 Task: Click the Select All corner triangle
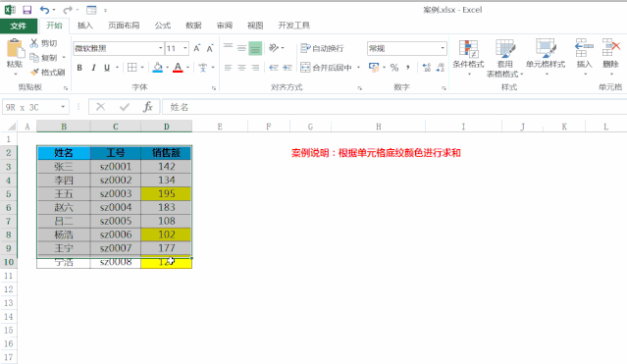(x=12, y=127)
